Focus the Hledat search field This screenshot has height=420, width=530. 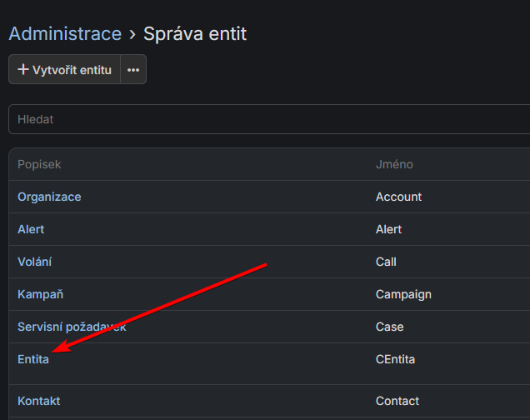coord(269,119)
